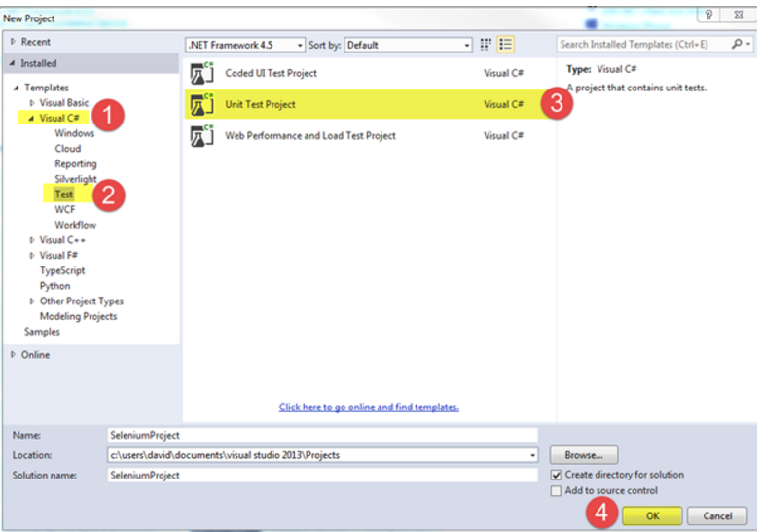Select the Cloud template category
This screenshot has width=761, height=532.
[x=68, y=149]
